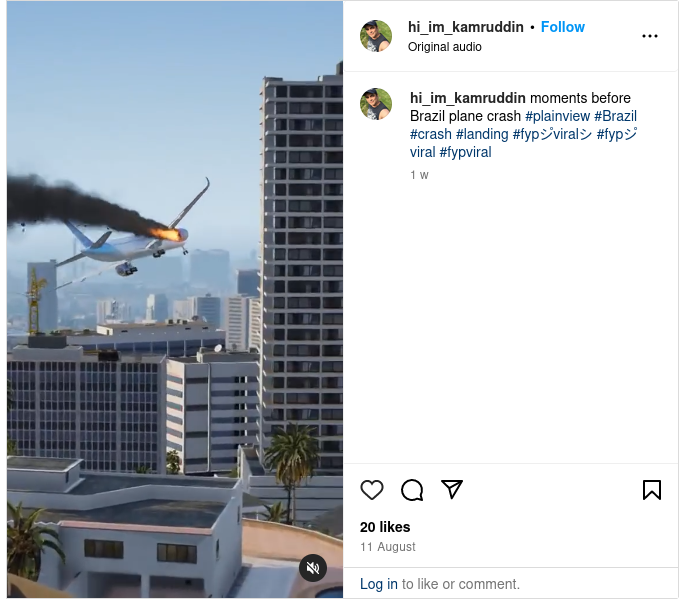
Task: Like the post with the heart icon
Action: [x=372, y=489]
